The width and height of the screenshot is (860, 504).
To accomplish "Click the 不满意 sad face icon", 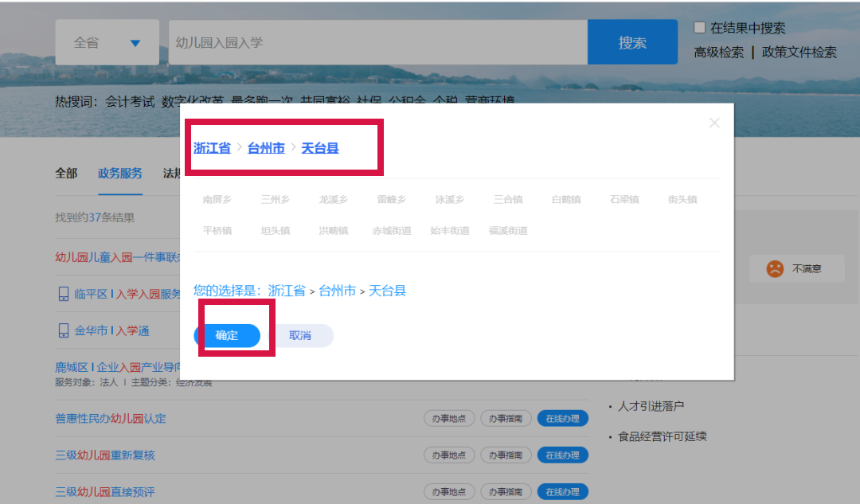I will point(775,269).
